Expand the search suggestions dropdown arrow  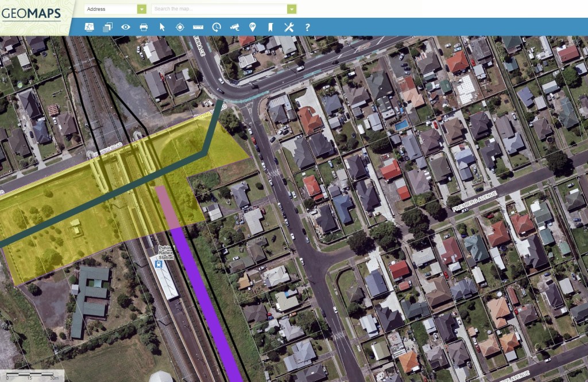coord(292,9)
